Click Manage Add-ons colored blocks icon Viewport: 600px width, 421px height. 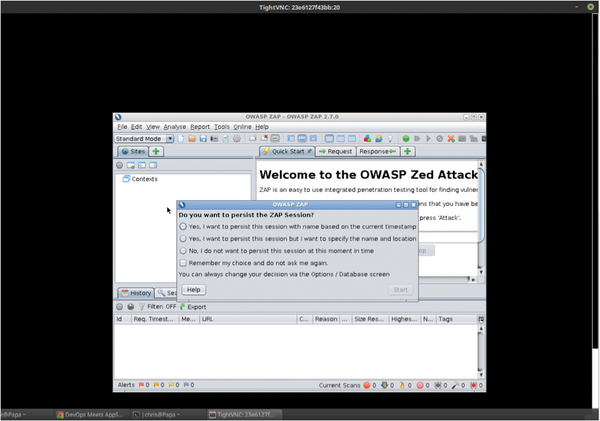pyautogui.click(x=367, y=139)
